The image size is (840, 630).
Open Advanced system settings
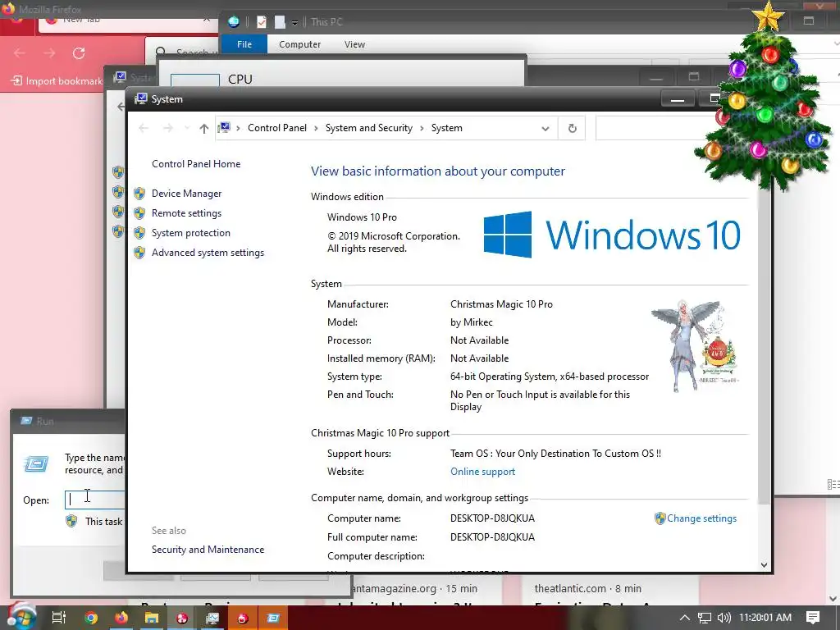(x=208, y=253)
